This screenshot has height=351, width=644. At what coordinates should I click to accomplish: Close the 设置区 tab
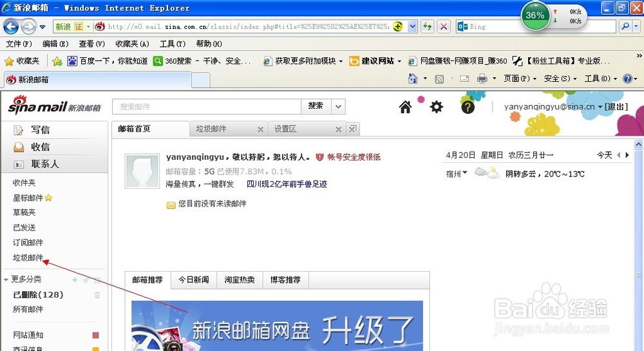click(x=339, y=129)
